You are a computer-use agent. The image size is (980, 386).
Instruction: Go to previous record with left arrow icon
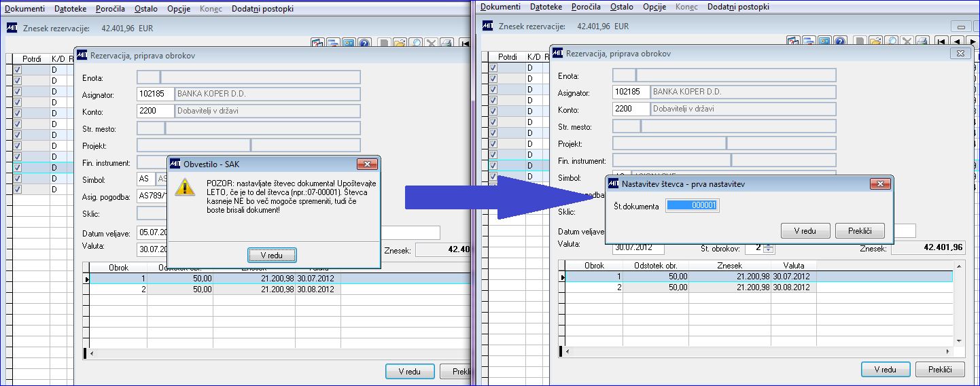[x=958, y=42]
